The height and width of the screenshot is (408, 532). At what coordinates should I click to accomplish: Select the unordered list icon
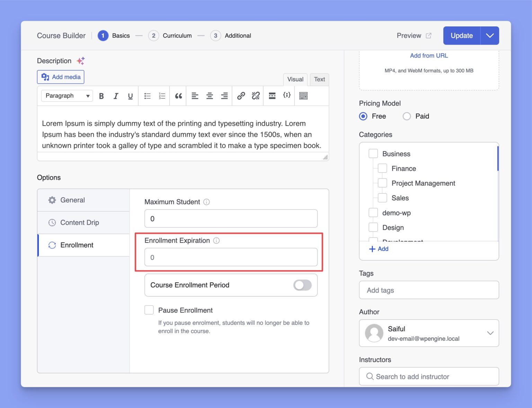[x=147, y=96]
